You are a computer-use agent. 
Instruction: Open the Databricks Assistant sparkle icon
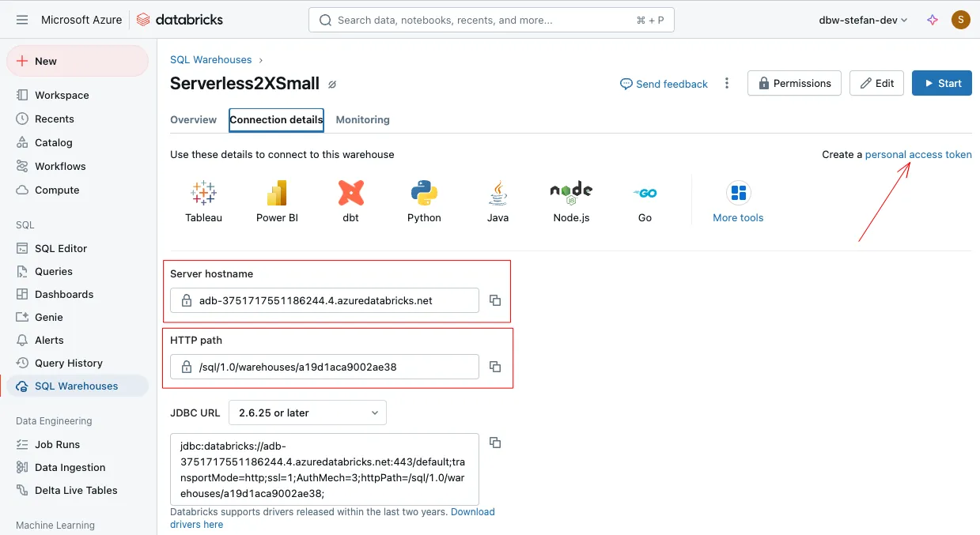(933, 20)
